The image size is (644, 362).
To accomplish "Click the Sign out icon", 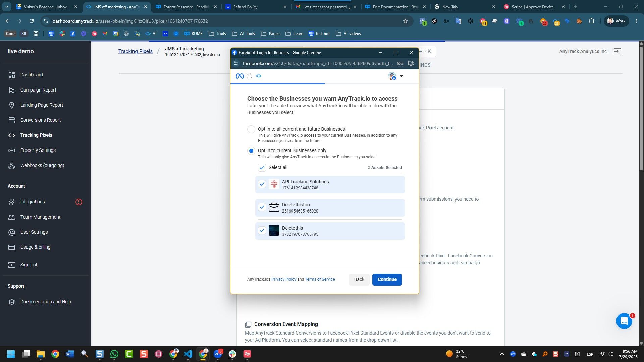I will click(x=12, y=265).
